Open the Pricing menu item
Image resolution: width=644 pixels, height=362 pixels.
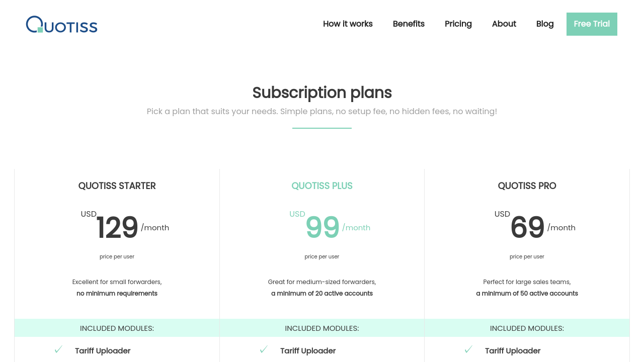(458, 24)
